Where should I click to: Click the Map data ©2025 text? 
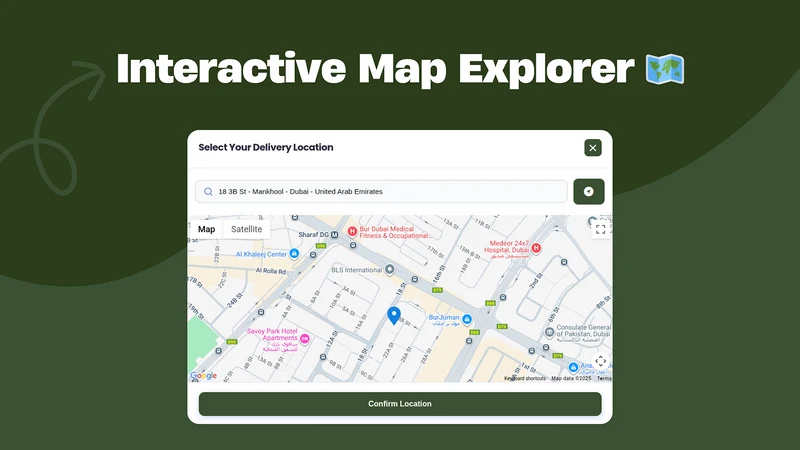(571, 379)
